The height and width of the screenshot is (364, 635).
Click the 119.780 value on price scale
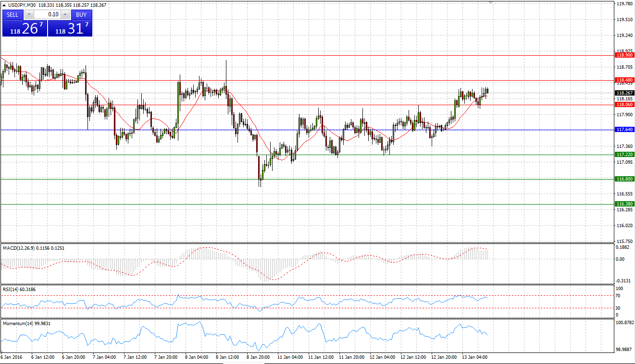(x=624, y=4)
